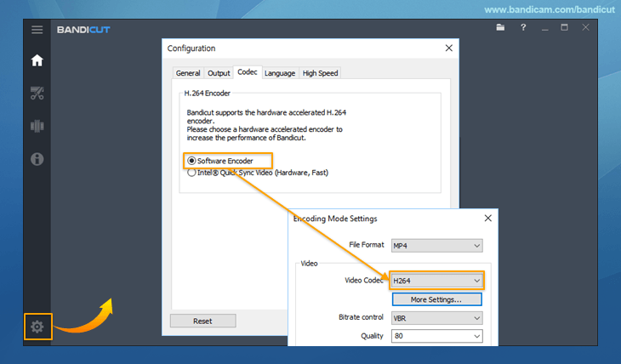Open the information panel icon
The image size is (621, 364).
(x=37, y=159)
